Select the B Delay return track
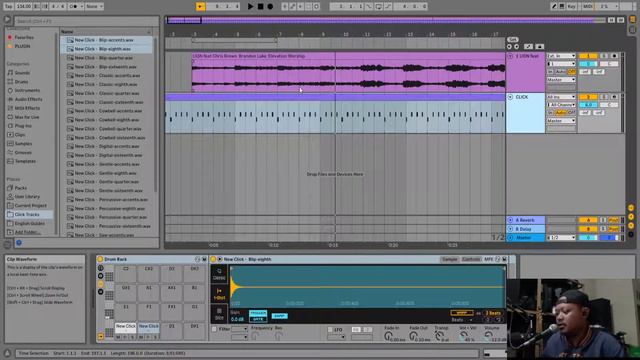 click(526, 229)
